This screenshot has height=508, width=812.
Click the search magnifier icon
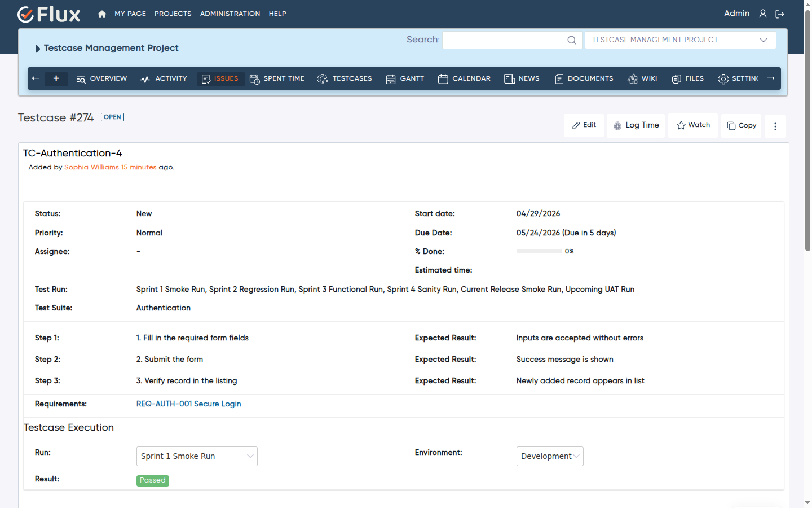click(572, 40)
